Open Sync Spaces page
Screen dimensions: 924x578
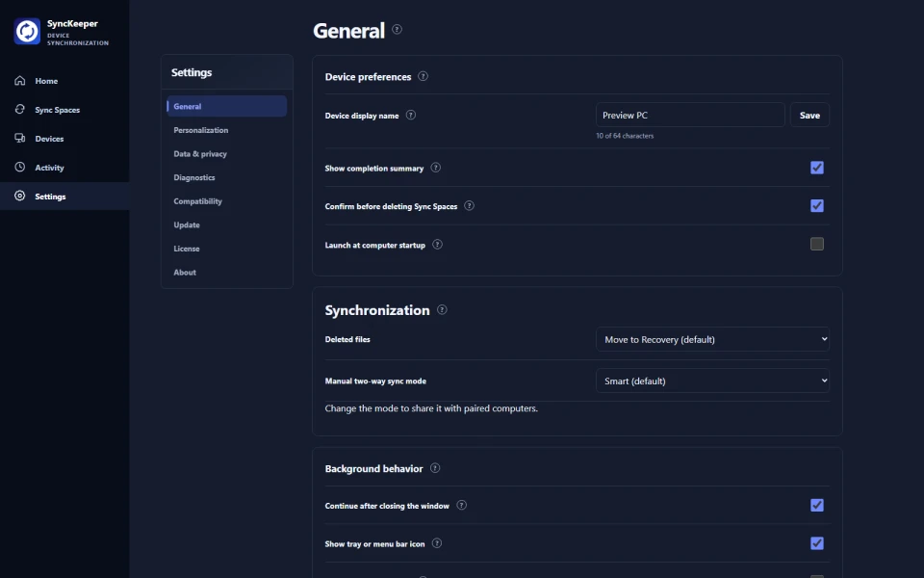click(64, 110)
